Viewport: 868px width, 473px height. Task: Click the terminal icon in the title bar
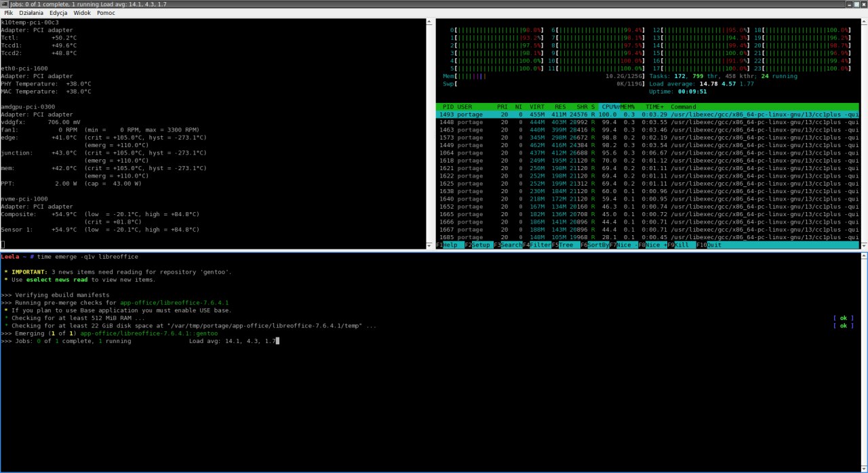[x=5, y=4]
